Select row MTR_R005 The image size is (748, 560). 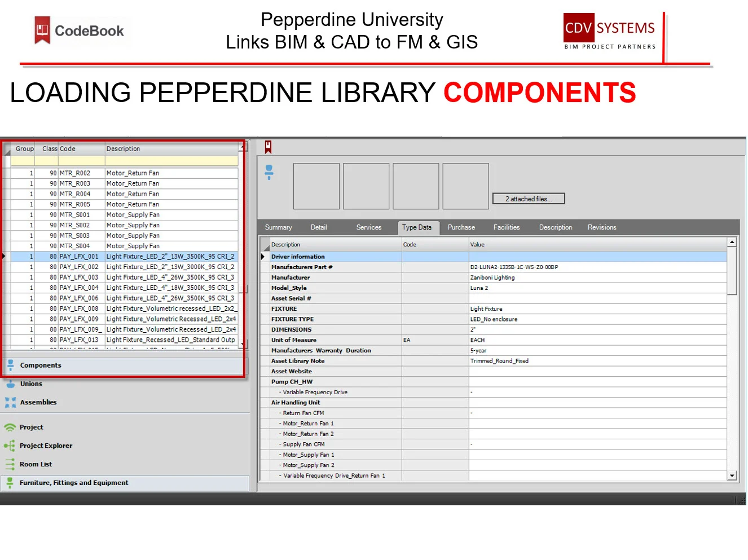tap(124, 204)
